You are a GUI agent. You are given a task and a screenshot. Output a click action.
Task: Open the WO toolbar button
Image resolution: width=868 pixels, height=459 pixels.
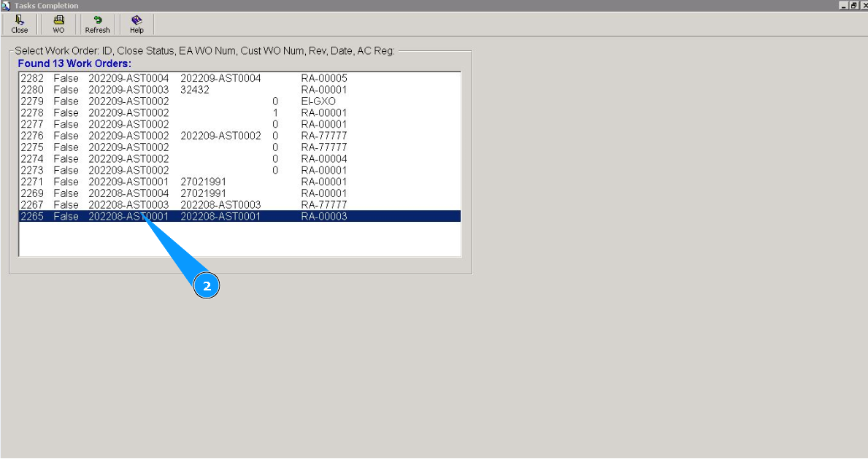(x=58, y=24)
